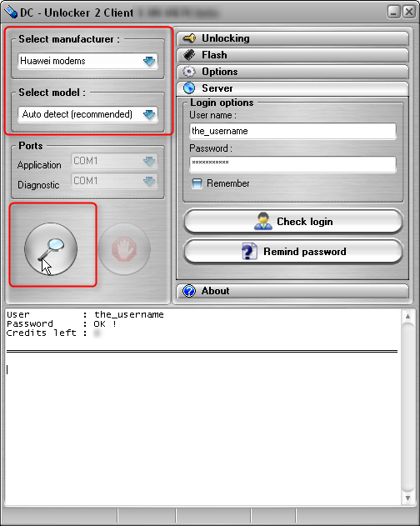Open the Options section
The height and width of the screenshot is (526, 420).
tap(292, 72)
